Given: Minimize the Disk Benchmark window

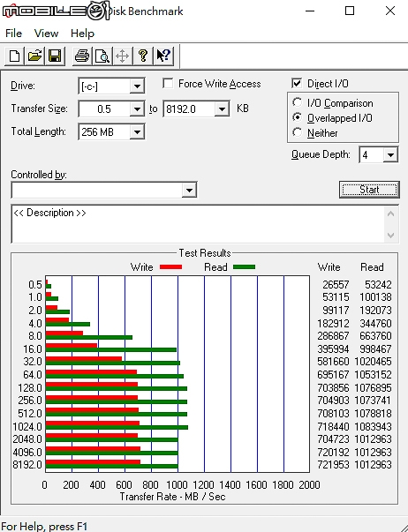Looking at the screenshot, I should click(310, 11).
